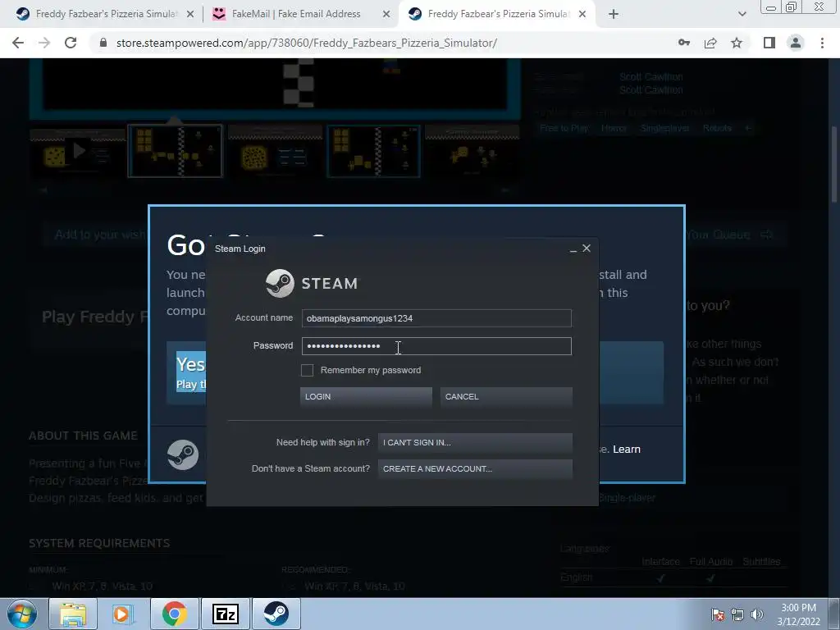
Task: Close the first Freddy Fazbear's tab
Action: [190, 14]
